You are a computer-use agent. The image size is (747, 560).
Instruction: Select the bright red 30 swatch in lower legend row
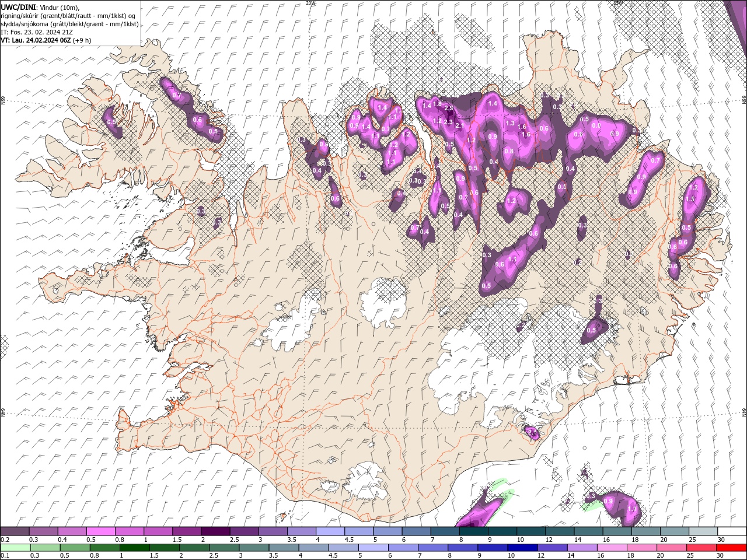point(731,548)
